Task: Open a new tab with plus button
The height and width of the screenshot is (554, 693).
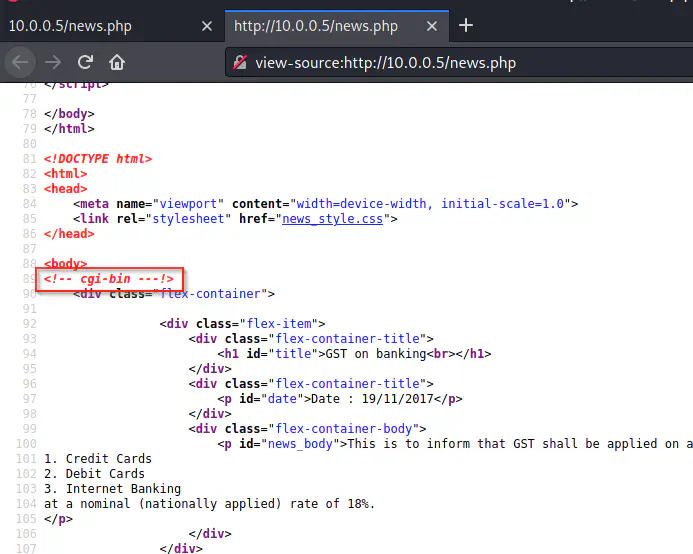Action: pos(465,26)
